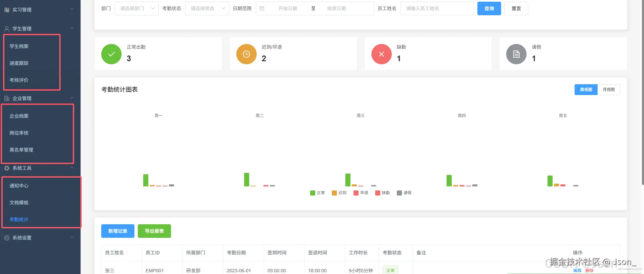
Task: Open the 请选择部门 dropdown
Action: click(137, 8)
